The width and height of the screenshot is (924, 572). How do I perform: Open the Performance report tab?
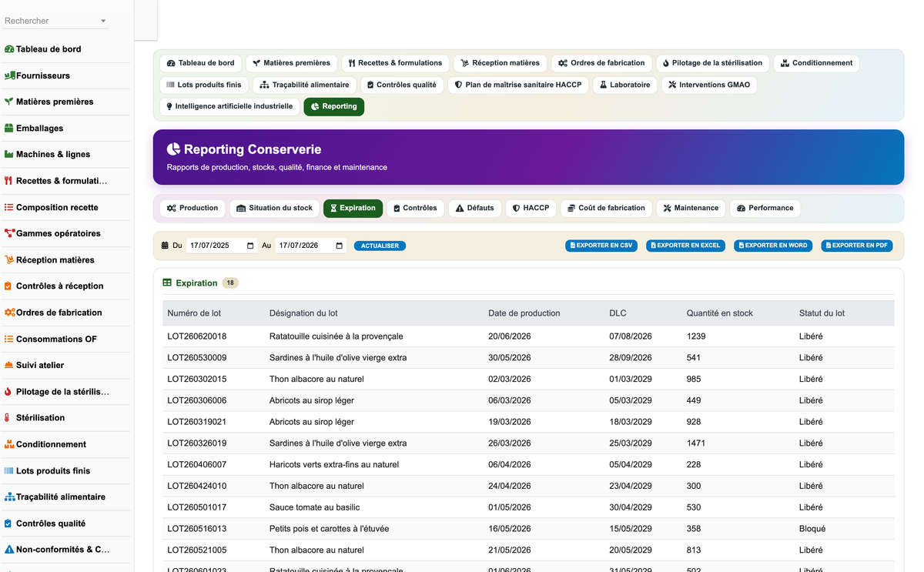[x=765, y=208]
